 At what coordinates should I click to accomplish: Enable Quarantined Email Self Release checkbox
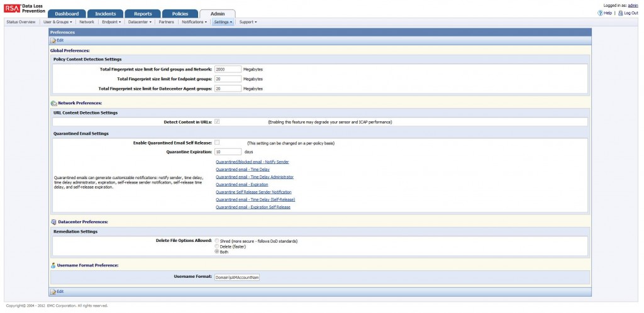click(217, 143)
